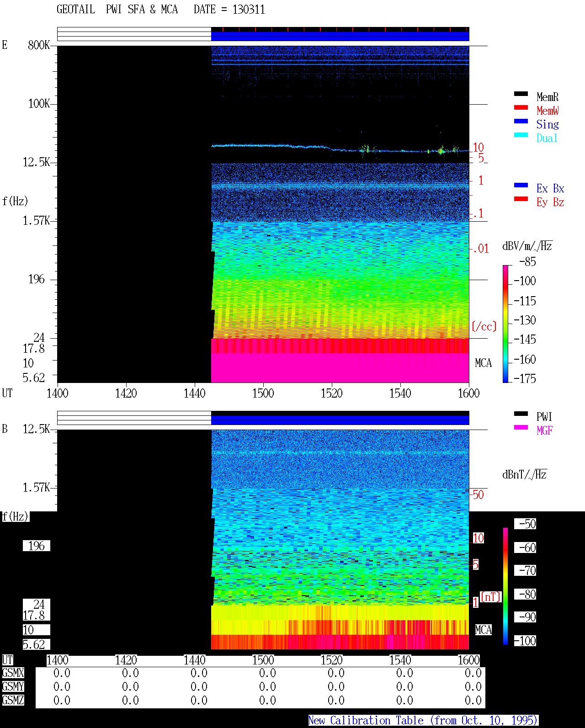
Task: Click the dBV/m color scale bar
Action: pos(505,324)
